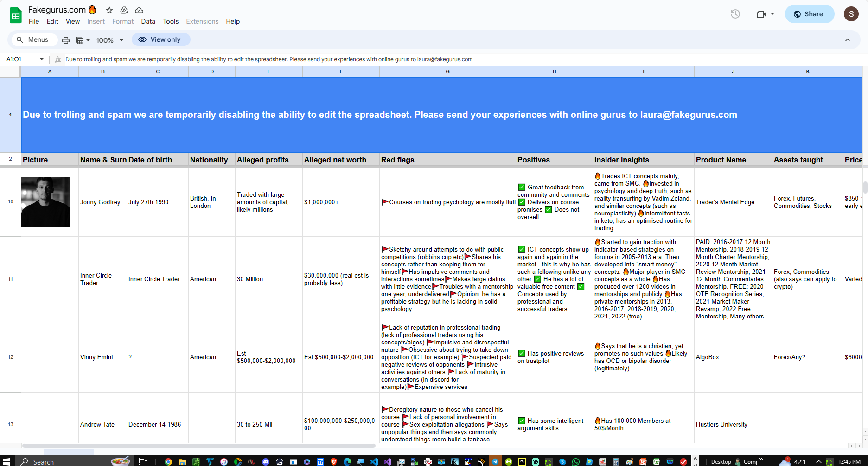Open PyCharm from the taskbar
Image resolution: width=868 pixels, height=466 pixels.
pyautogui.click(x=522, y=461)
